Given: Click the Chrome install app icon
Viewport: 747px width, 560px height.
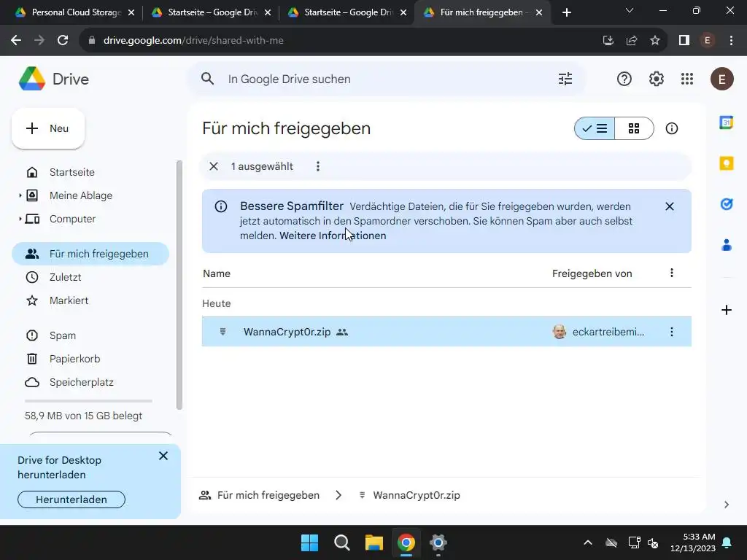Looking at the screenshot, I should (608, 41).
